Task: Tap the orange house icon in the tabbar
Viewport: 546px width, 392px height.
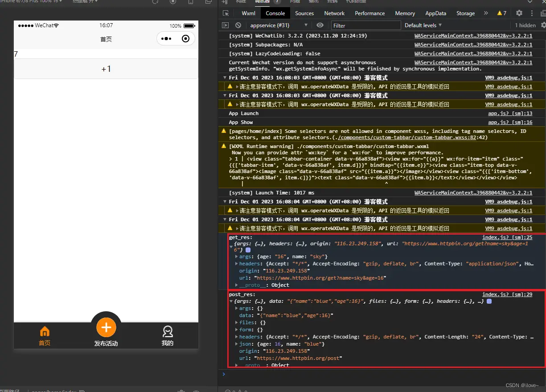Action: pyautogui.click(x=45, y=331)
